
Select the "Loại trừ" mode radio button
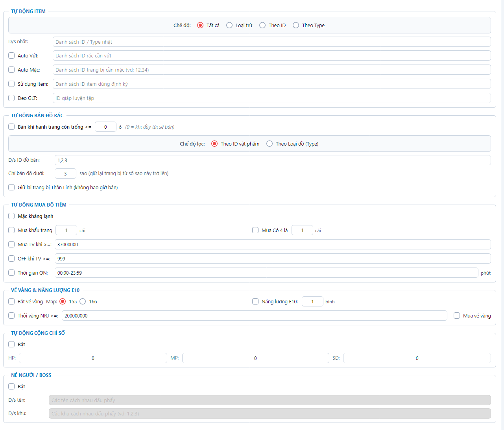[229, 25]
